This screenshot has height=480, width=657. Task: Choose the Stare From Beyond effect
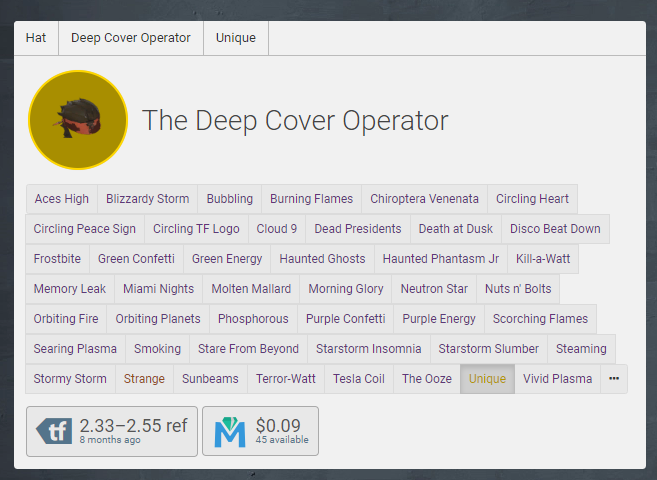pos(248,349)
